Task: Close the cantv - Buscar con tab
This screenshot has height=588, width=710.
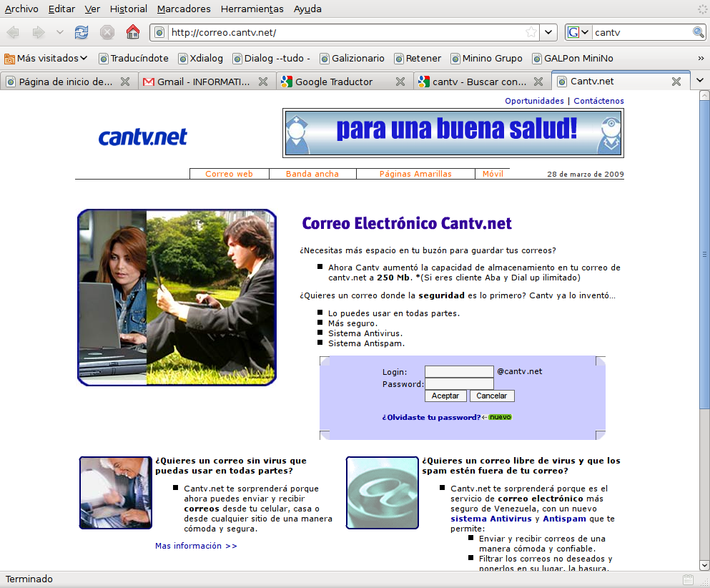Action: pos(538,82)
